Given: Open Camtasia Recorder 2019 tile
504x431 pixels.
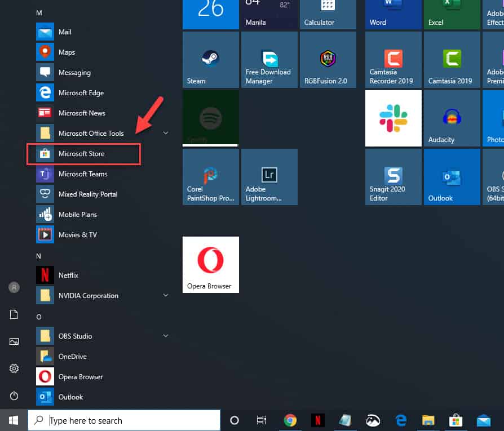Looking at the screenshot, I should click(x=394, y=59).
